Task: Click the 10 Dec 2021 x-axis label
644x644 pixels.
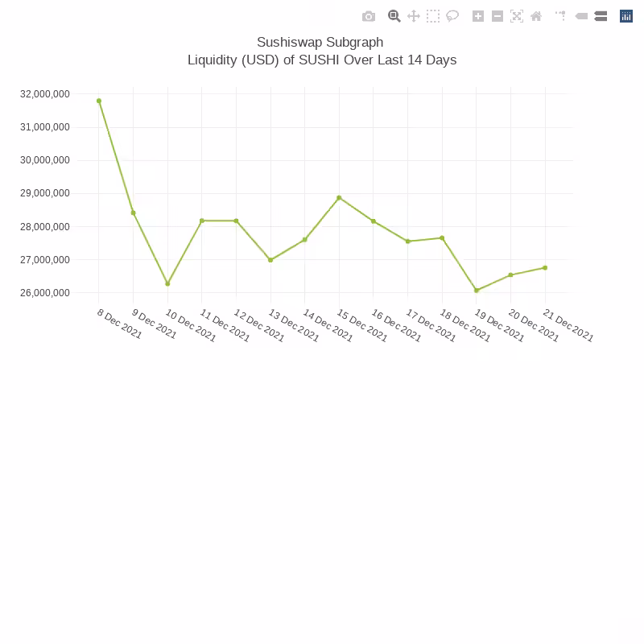Action: coord(191,325)
